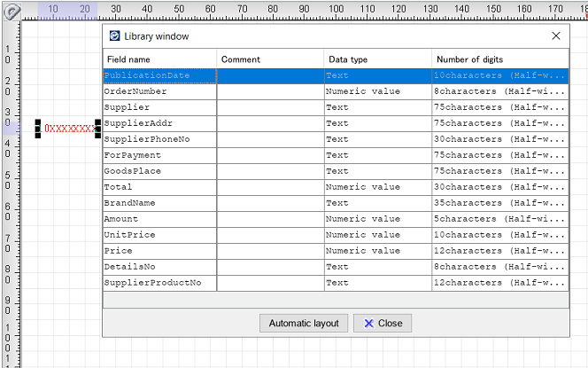Click the left resize handle of the text object

(x=38, y=129)
